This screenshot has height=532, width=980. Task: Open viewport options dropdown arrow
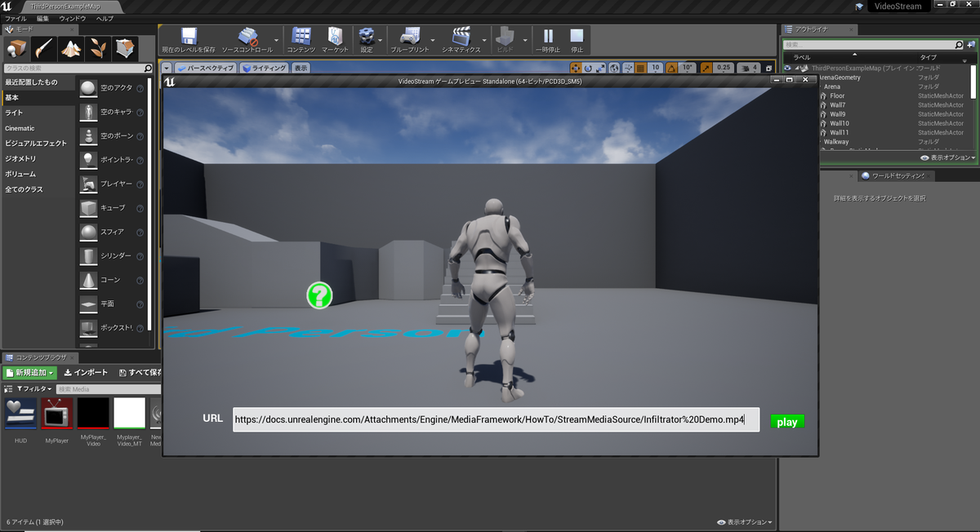click(x=167, y=69)
